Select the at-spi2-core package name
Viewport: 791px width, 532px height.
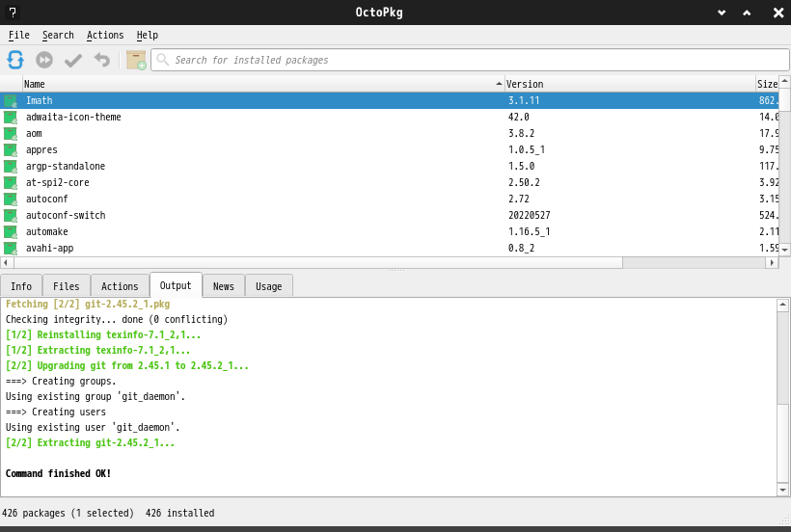[58, 182]
